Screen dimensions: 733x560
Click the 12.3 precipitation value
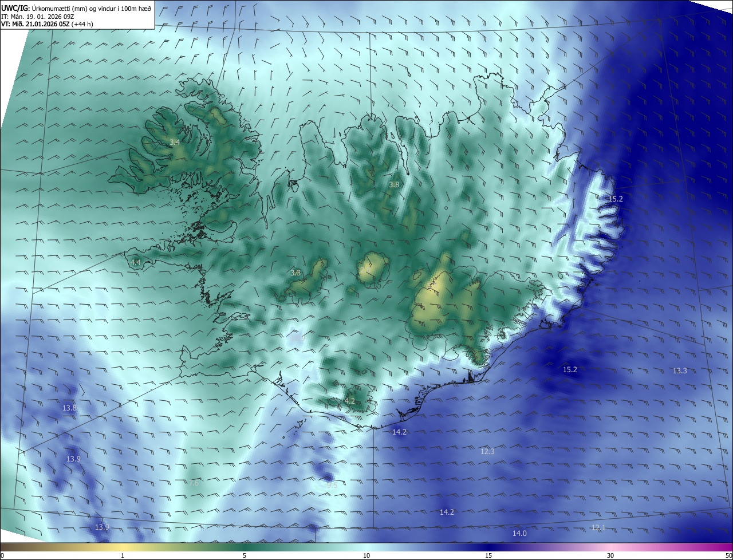coord(487,452)
